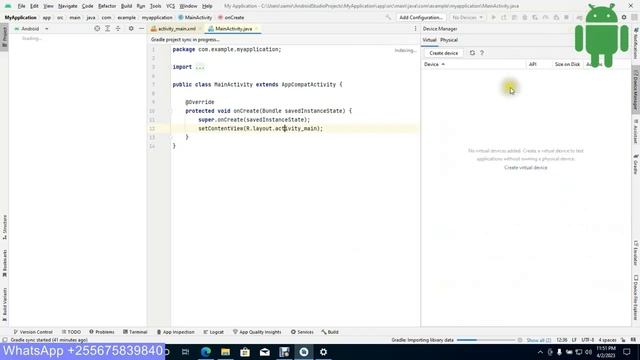
Task: Click 4 spaces indent setting
Action: point(607,340)
